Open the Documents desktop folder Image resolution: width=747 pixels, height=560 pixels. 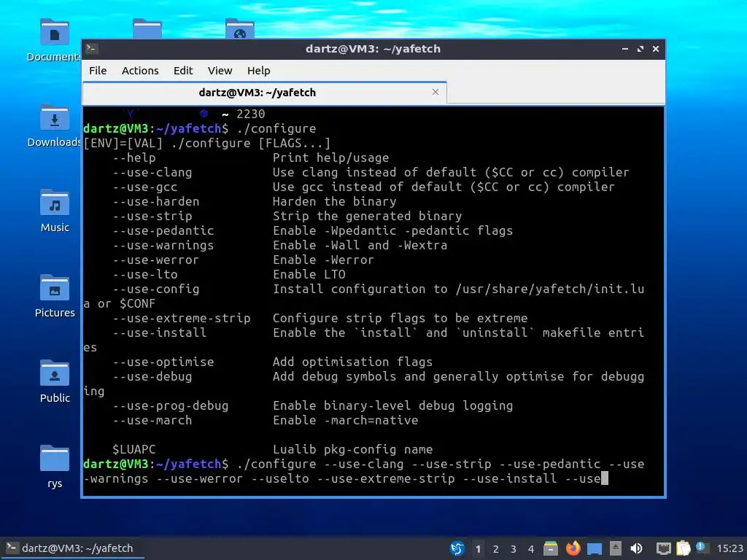(x=54, y=41)
